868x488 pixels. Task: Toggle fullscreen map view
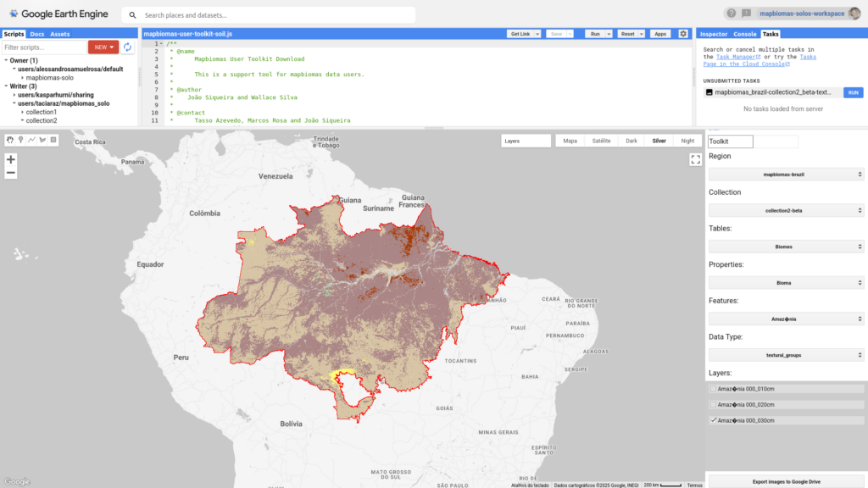(695, 159)
